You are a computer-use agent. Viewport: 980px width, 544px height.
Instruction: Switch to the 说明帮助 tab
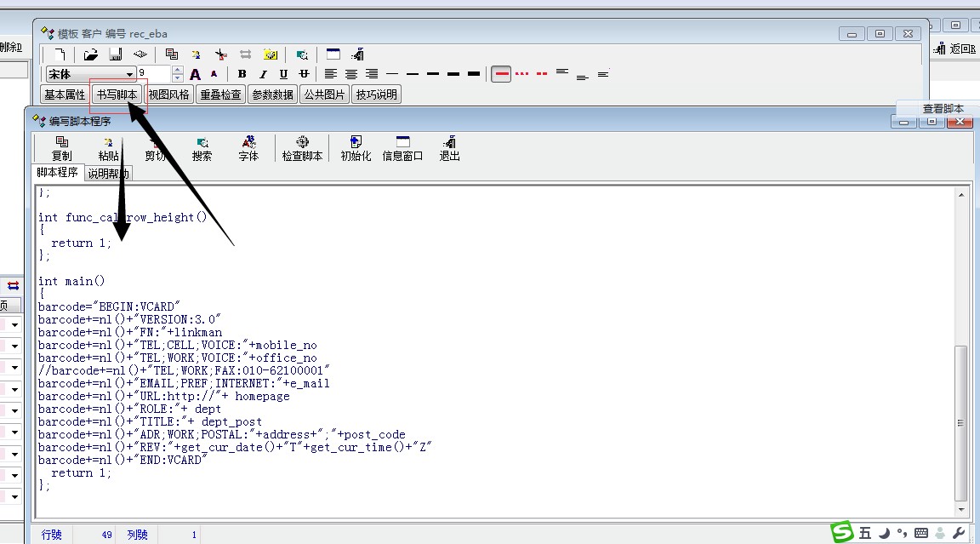[107, 174]
